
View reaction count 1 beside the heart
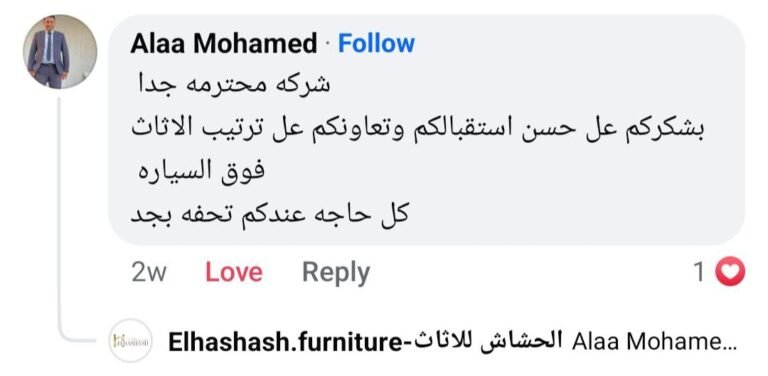[x=699, y=272]
